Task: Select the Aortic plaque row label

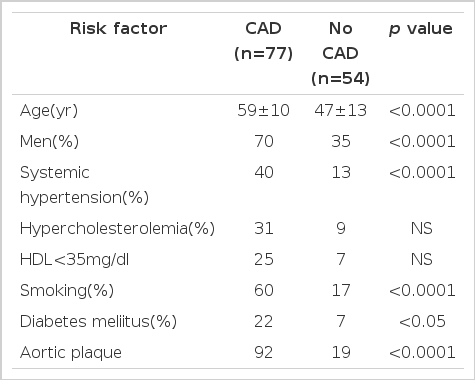Action: pyautogui.click(x=71, y=353)
